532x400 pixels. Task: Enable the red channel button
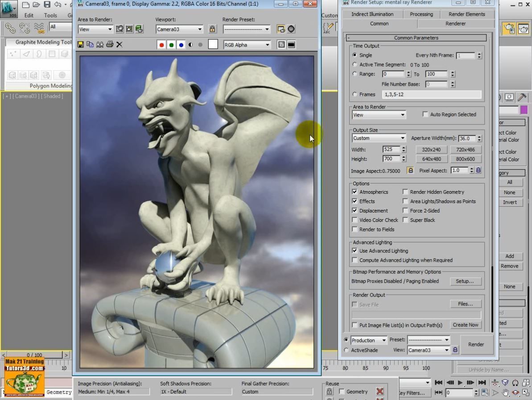[161, 45]
